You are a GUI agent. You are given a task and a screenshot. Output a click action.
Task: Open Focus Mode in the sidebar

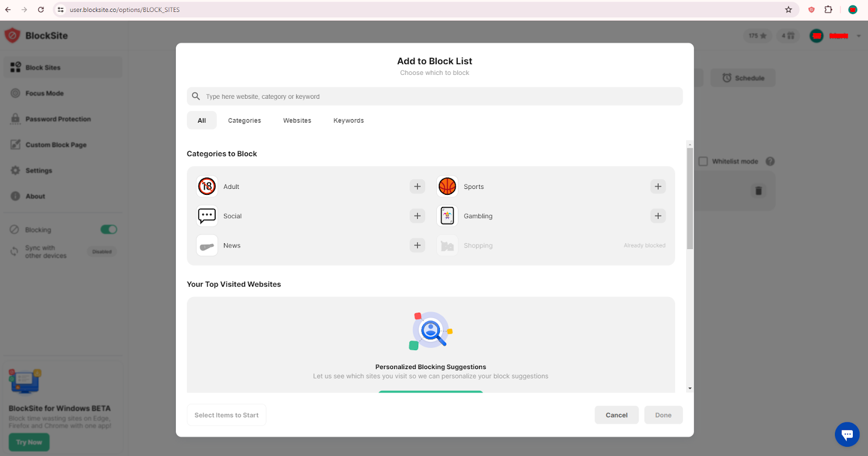63,93
